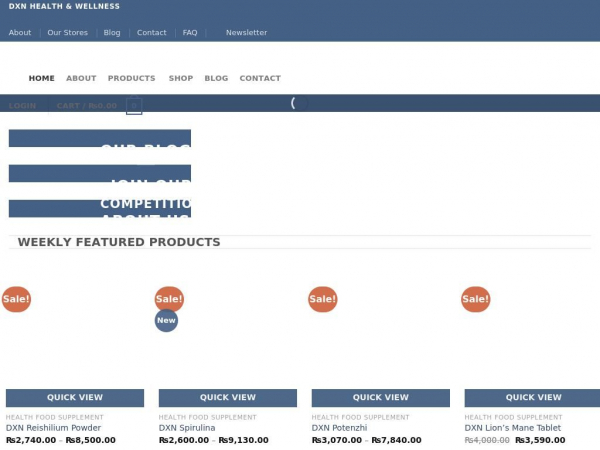The width and height of the screenshot is (600, 450).
Task: Click the WEEKLY FEATURED PRODUCTS heading
Action: (119, 242)
